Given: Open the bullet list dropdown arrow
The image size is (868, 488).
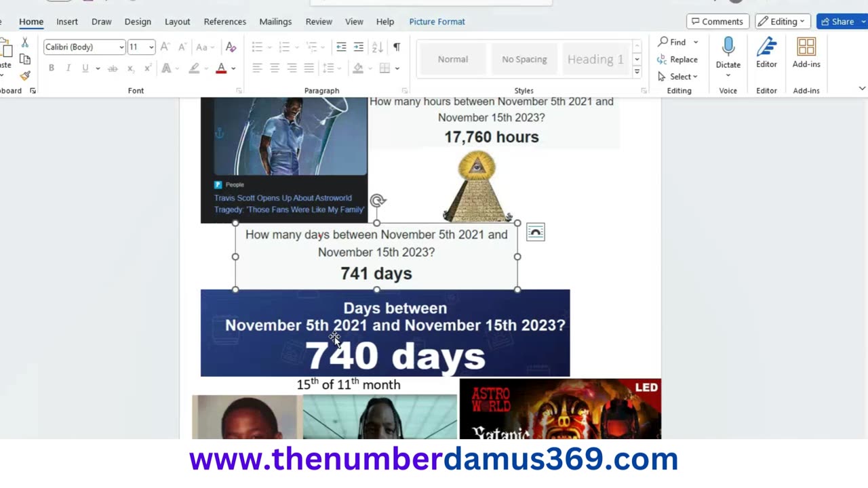Looking at the screenshot, I should click(x=269, y=47).
